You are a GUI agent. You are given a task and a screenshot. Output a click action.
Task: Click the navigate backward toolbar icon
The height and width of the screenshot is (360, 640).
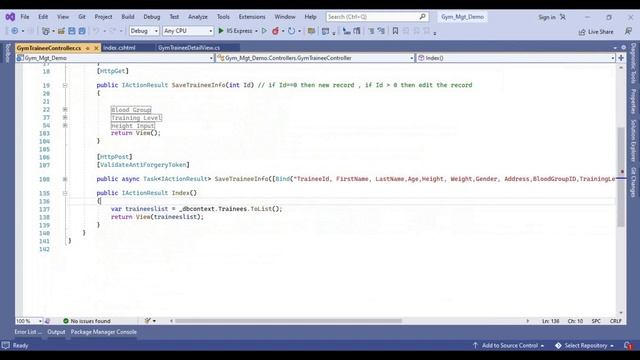14,31
